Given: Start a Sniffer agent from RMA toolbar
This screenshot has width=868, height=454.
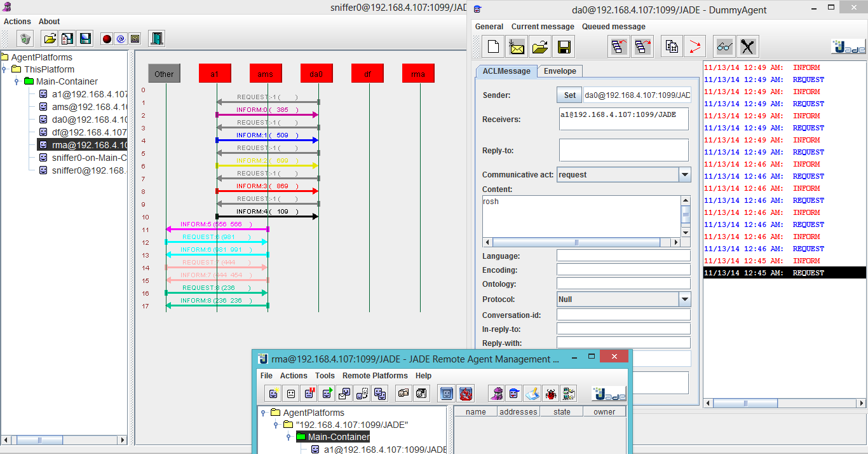Looking at the screenshot, I should [x=496, y=394].
